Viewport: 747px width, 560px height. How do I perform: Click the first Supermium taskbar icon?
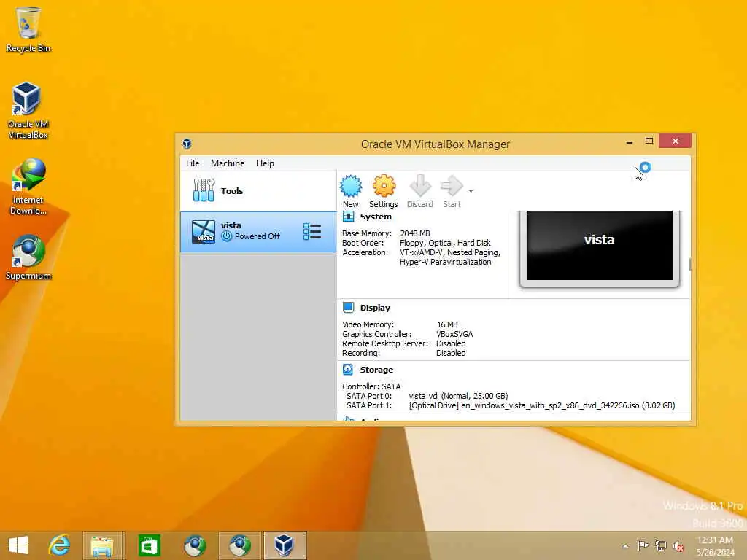[x=195, y=545]
